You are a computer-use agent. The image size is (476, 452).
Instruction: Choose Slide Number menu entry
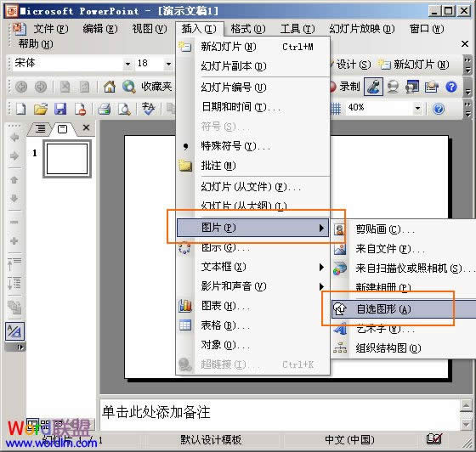point(253,88)
